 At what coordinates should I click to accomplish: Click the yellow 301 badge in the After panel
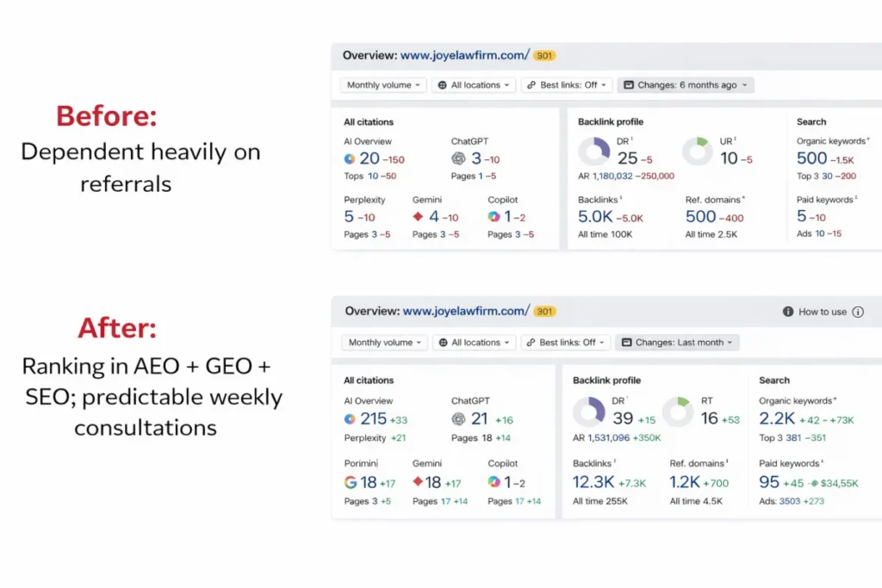[544, 312]
